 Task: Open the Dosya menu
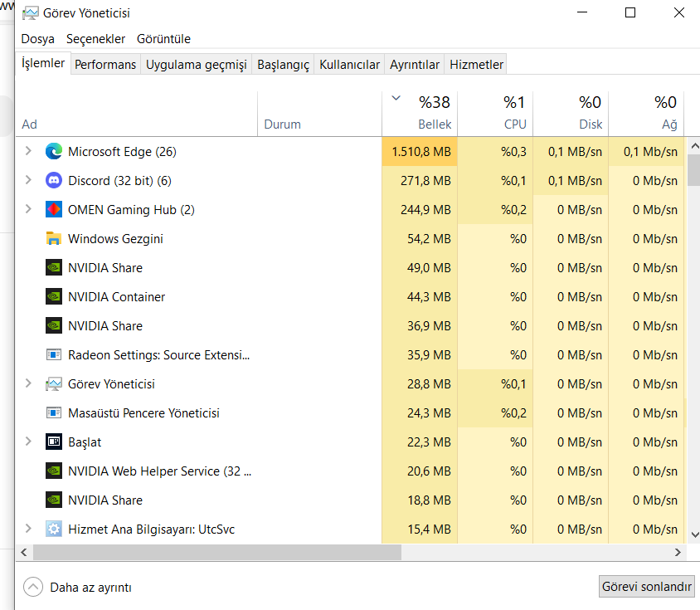coord(37,39)
